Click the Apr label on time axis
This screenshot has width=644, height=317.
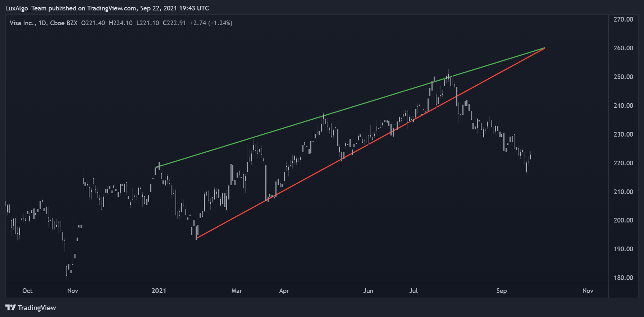click(284, 291)
